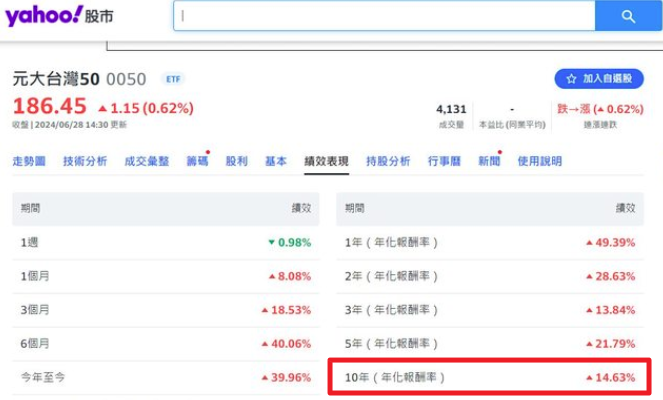Click the 本益比 (同業平均) label
This screenshot has width=663, height=400.
(x=512, y=125)
